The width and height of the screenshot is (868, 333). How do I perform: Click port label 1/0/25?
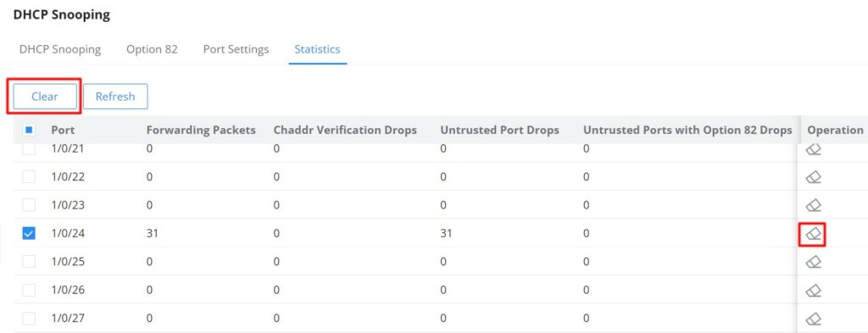(x=68, y=262)
